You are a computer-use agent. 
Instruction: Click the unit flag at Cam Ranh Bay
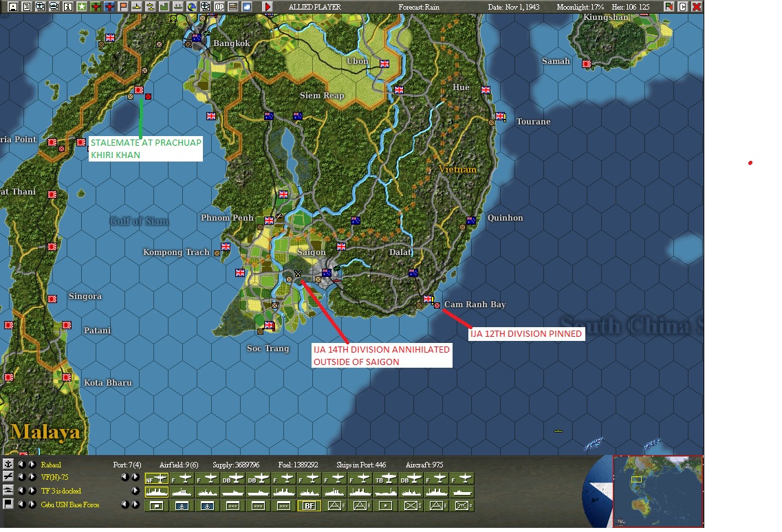click(428, 299)
